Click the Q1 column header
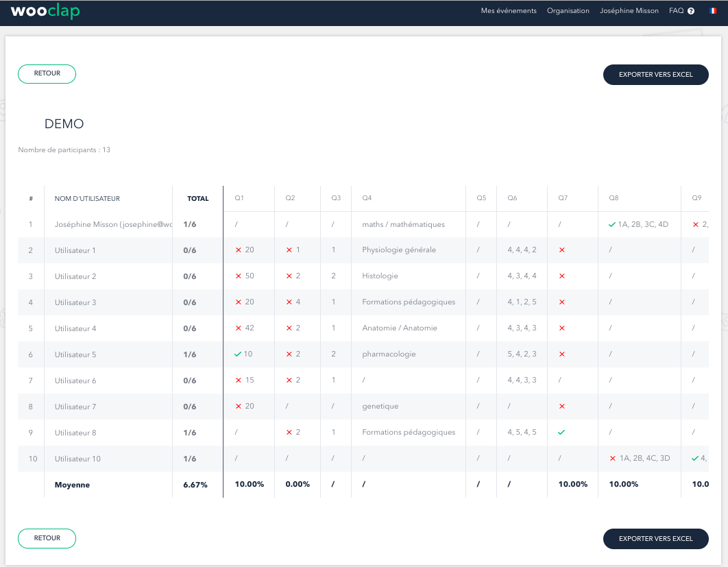The height and width of the screenshot is (567, 728). tap(239, 198)
